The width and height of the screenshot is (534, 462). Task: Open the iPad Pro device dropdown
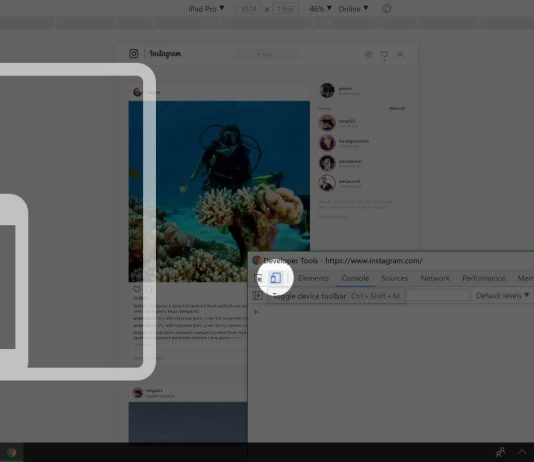coord(206,9)
